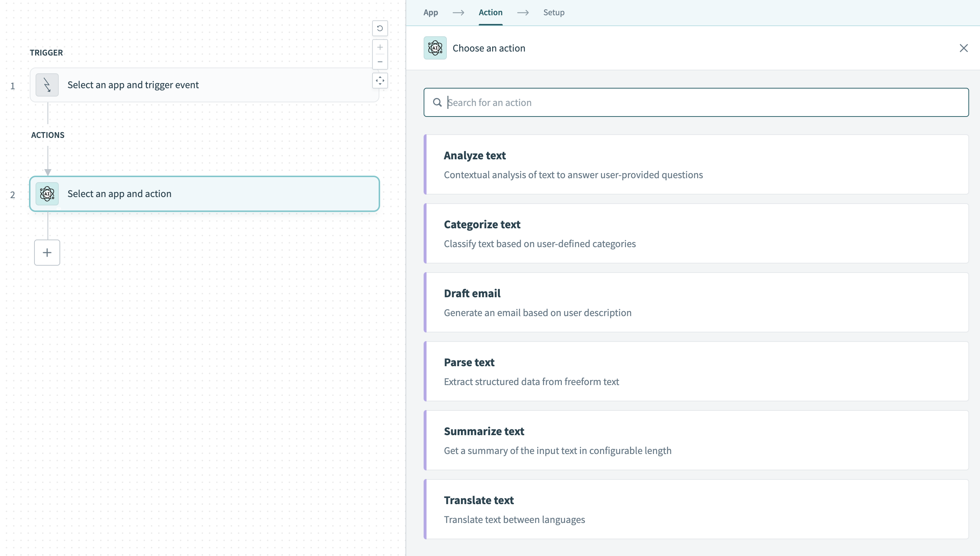Close the Choose an action panel
Viewport: 980px width, 556px height.
(x=963, y=48)
